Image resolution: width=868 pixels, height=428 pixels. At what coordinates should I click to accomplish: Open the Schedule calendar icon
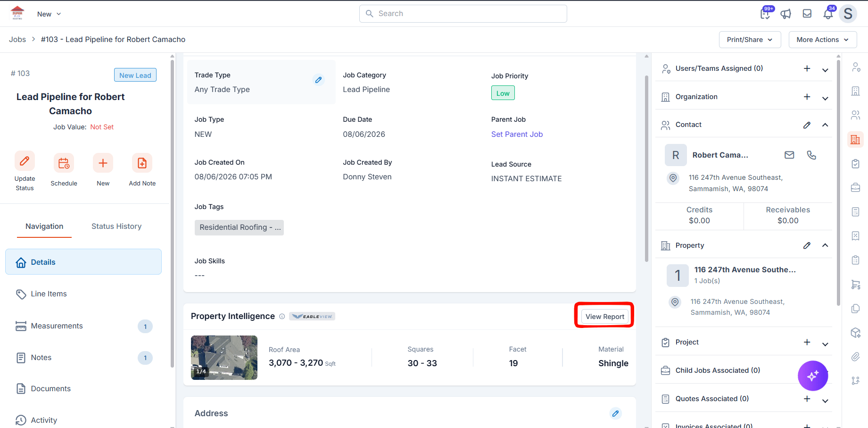(x=64, y=163)
